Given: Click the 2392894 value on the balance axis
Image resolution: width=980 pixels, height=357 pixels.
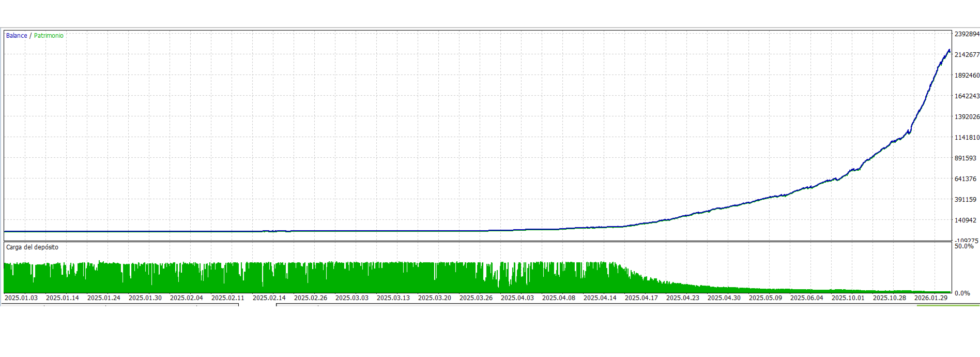Looking at the screenshot, I should pyautogui.click(x=967, y=34).
